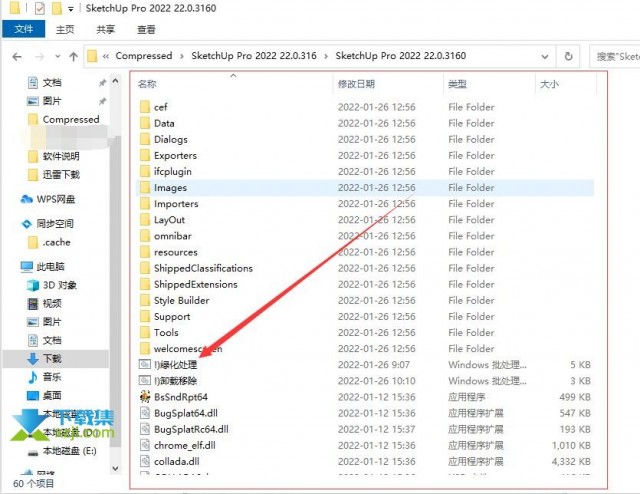Image resolution: width=640 pixels, height=494 pixels.
Task: Open recent locations dropdown near navigation arrows
Action: [x=58, y=57]
